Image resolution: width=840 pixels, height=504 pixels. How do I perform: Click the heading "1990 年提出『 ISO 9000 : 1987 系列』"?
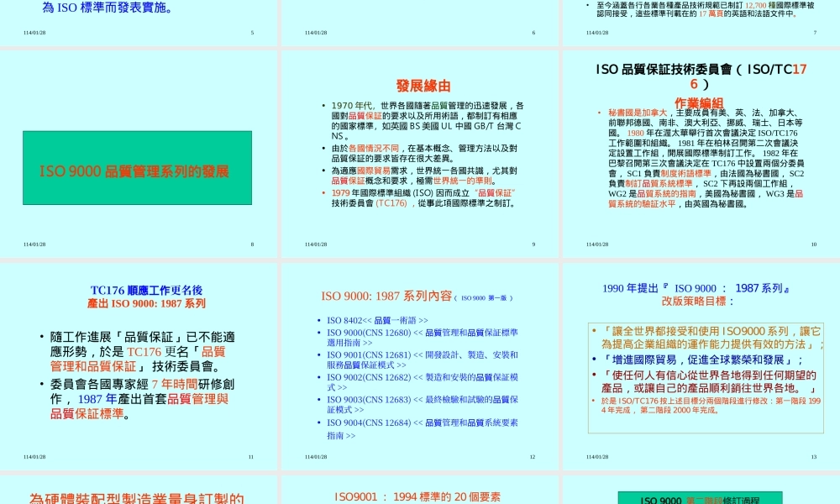[696, 289]
